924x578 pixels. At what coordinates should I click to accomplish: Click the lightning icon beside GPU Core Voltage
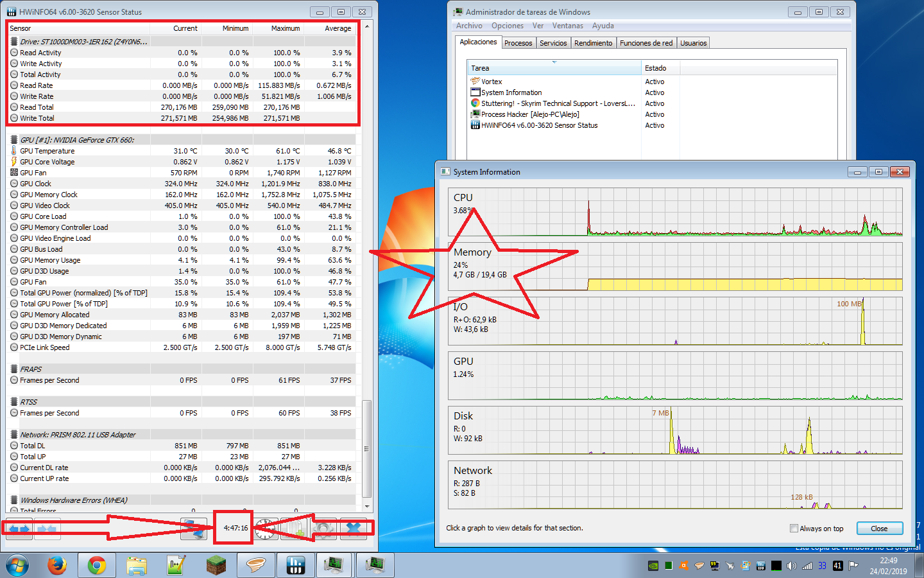click(x=14, y=162)
